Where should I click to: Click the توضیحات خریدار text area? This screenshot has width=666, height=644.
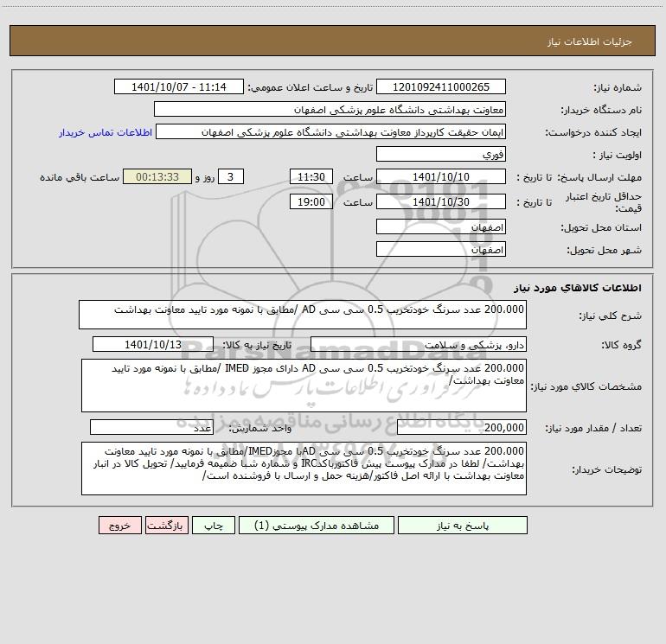304,469
